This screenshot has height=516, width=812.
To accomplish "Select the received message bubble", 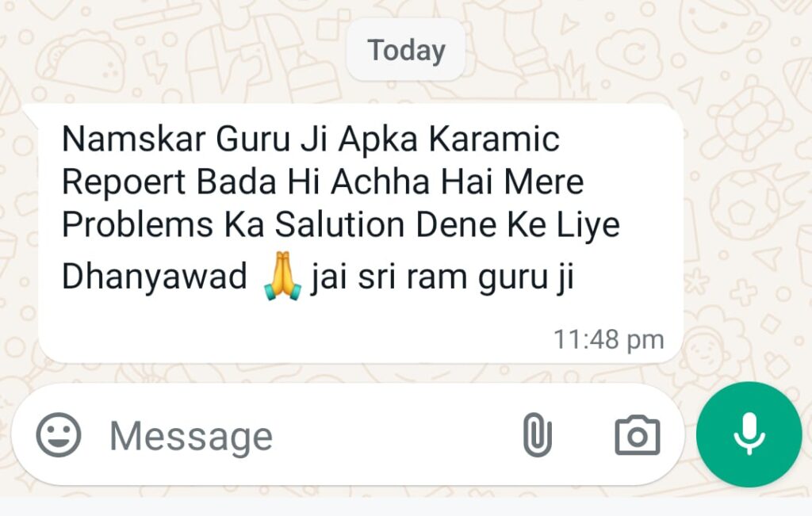I will 358,233.
